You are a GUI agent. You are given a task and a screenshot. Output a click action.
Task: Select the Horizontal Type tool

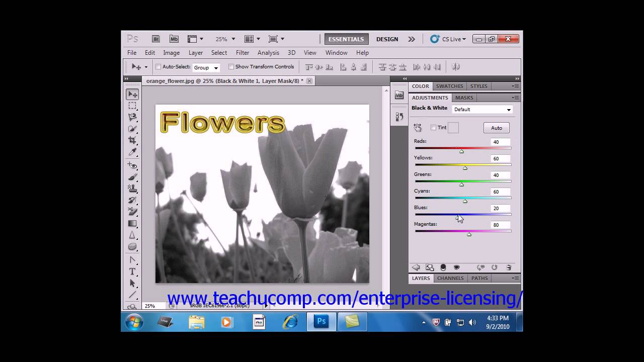[x=132, y=271]
